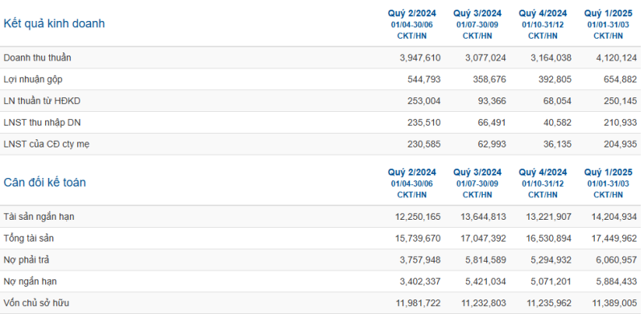Select Quý 1/2025 header in balance sheet table

(609, 172)
